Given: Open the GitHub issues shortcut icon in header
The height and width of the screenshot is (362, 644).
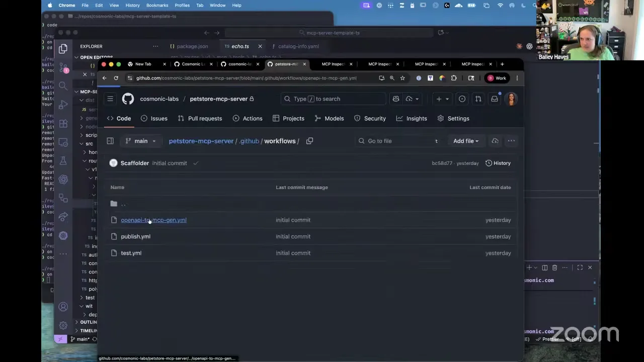Looking at the screenshot, I should tap(462, 99).
